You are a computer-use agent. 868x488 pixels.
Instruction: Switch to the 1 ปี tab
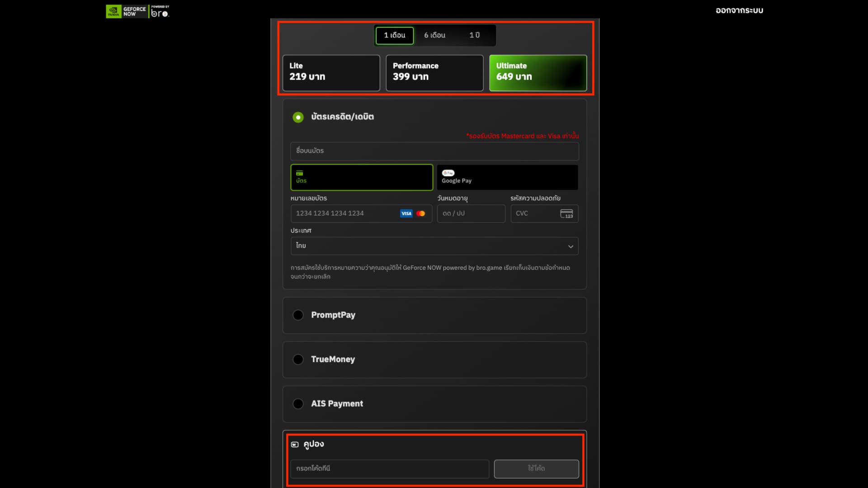tap(474, 35)
